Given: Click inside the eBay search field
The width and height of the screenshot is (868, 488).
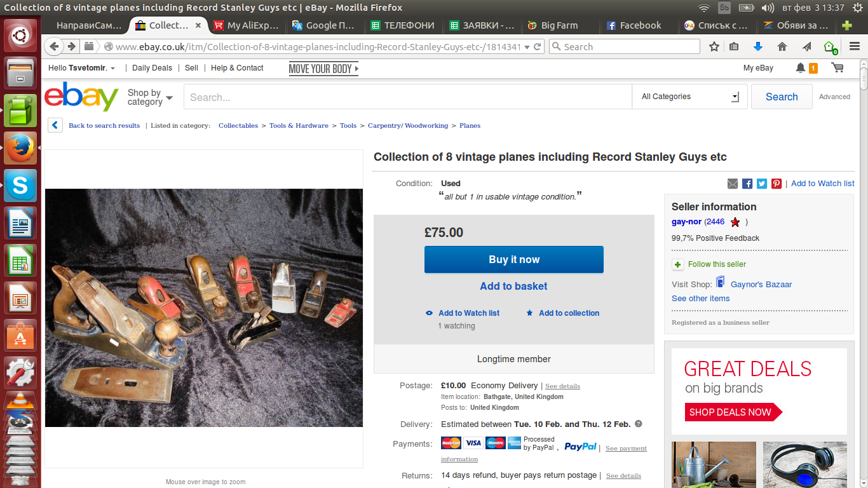Looking at the screenshot, I should click(x=407, y=97).
